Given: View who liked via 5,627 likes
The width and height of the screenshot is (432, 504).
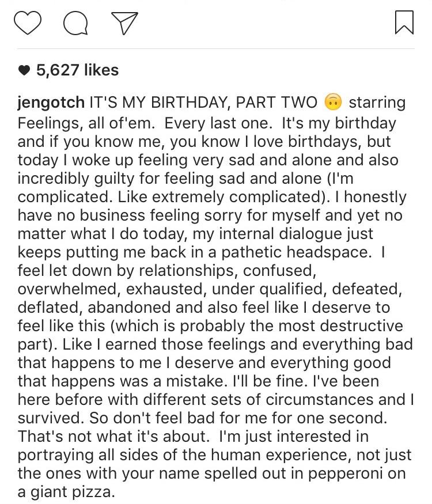Looking at the screenshot, I should point(77,70).
